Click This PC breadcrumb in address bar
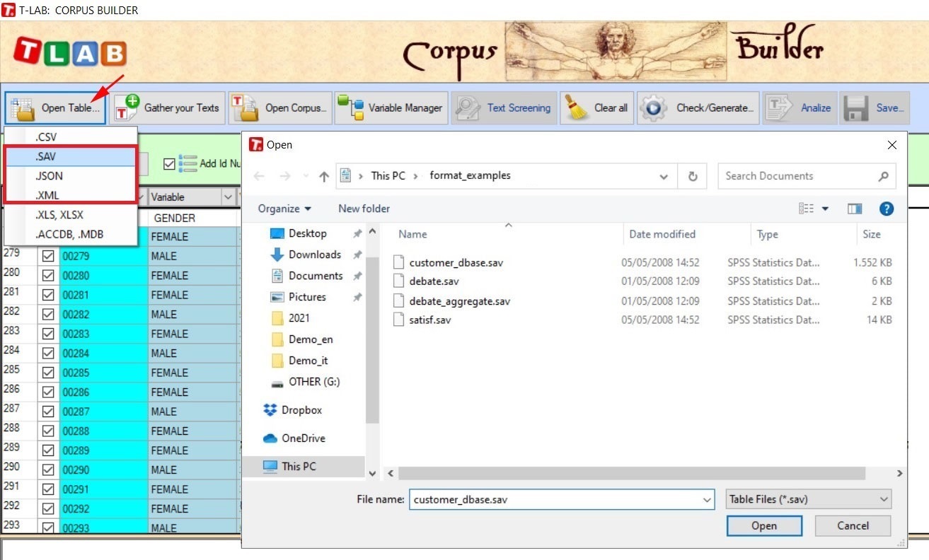Viewport: 929px width, 560px height. click(388, 176)
